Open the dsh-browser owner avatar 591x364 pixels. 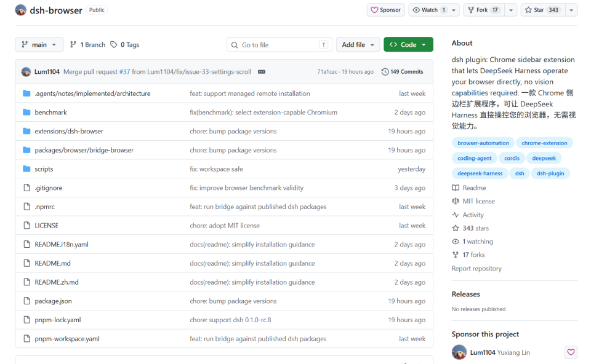click(x=21, y=10)
